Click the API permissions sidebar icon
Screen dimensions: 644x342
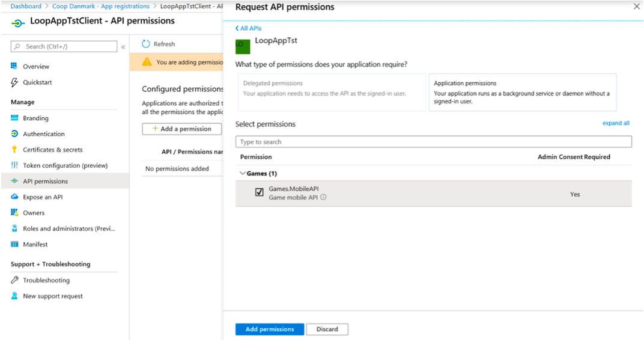pos(14,181)
